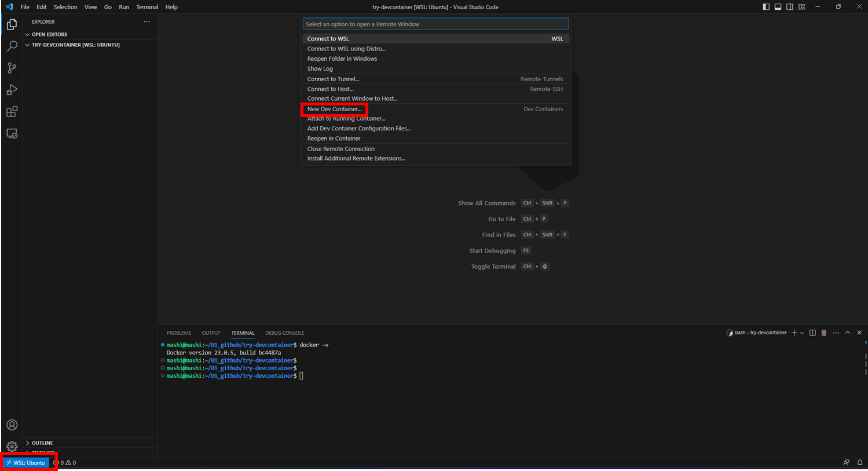Open the Accounts icon near the bottom

12,425
